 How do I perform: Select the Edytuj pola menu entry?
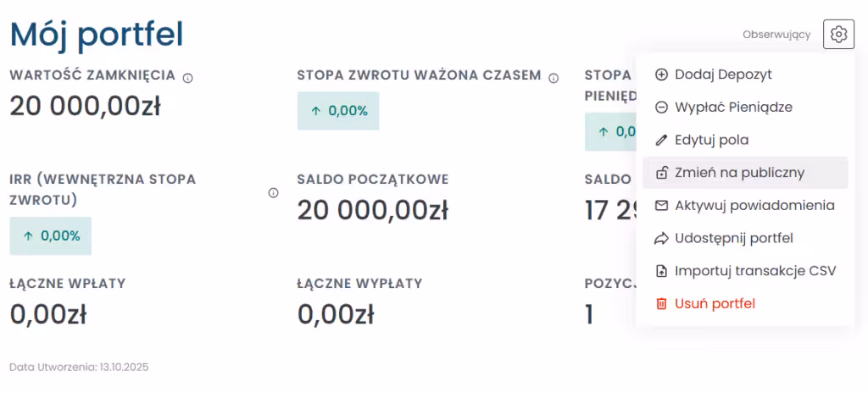(711, 140)
